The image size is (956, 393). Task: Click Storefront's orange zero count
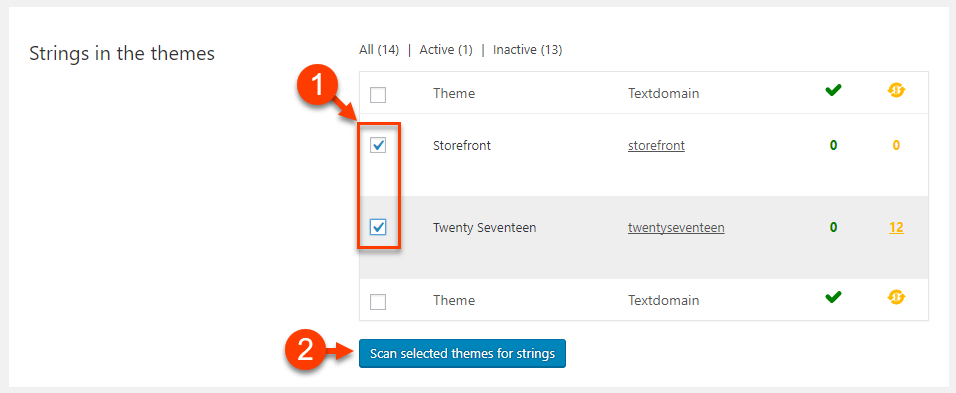pyautogui.click(x=896, y=146)
